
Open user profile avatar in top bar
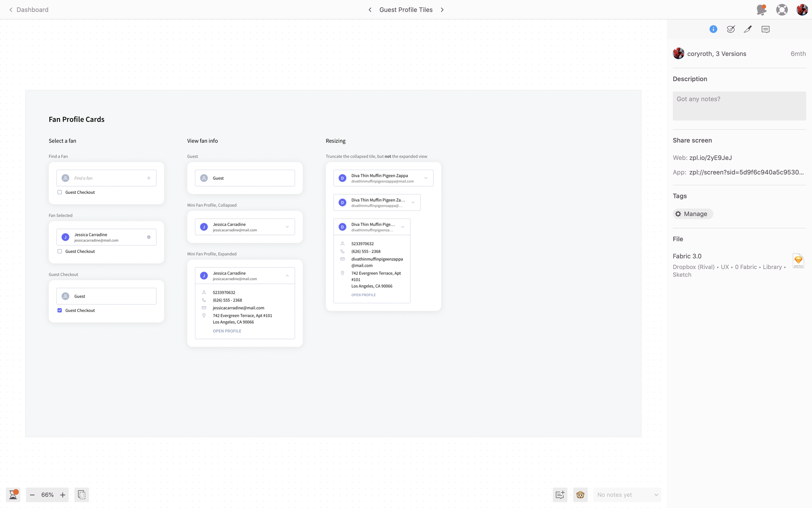802,10
